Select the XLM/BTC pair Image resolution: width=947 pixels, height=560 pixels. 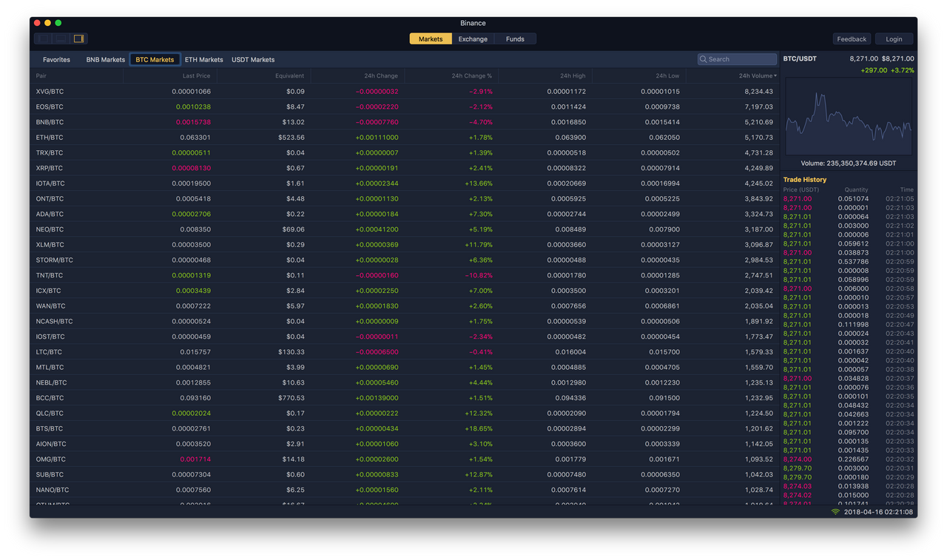pos(405,245)
